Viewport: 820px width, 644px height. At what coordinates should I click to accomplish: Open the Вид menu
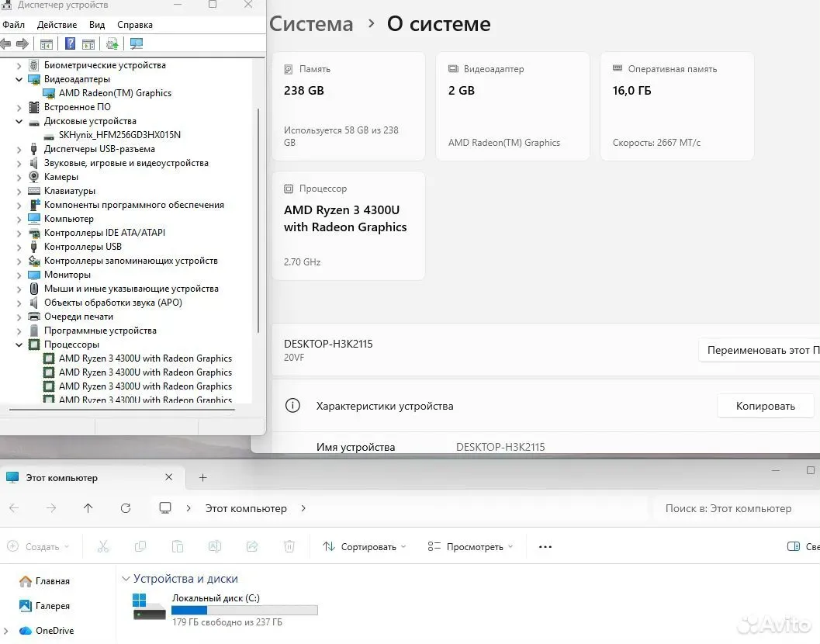pos(97,25)
